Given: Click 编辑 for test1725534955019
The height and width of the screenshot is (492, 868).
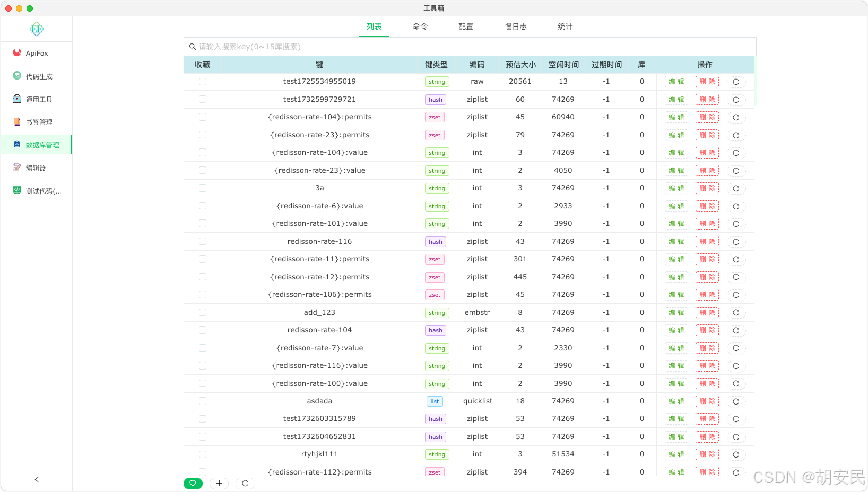Looking at the screenshot, I should 676,82.
